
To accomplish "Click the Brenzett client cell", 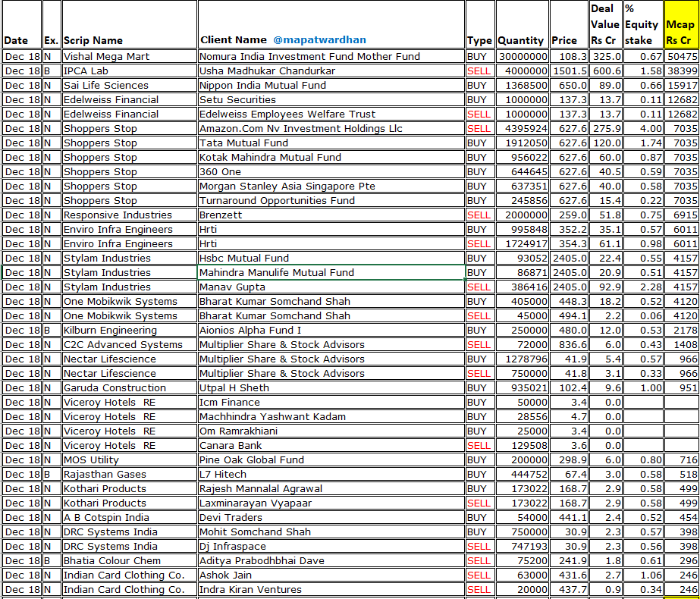I will [331, 215].
